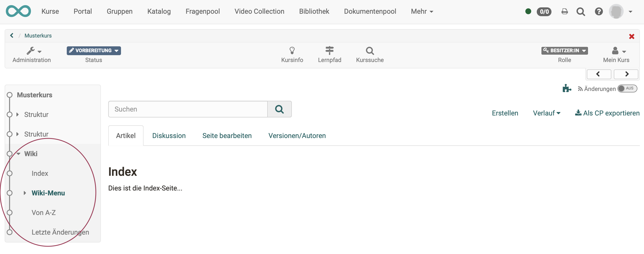This screenshot has width=644, height=254.
Task: Open the help question mark icon
Action: coord(599,12)
